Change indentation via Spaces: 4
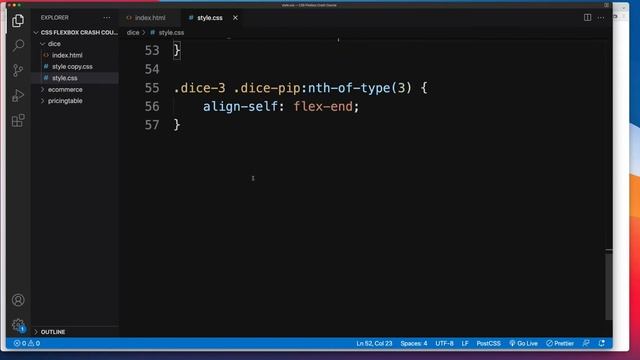 pyautogui.click(x=413, y=343)
